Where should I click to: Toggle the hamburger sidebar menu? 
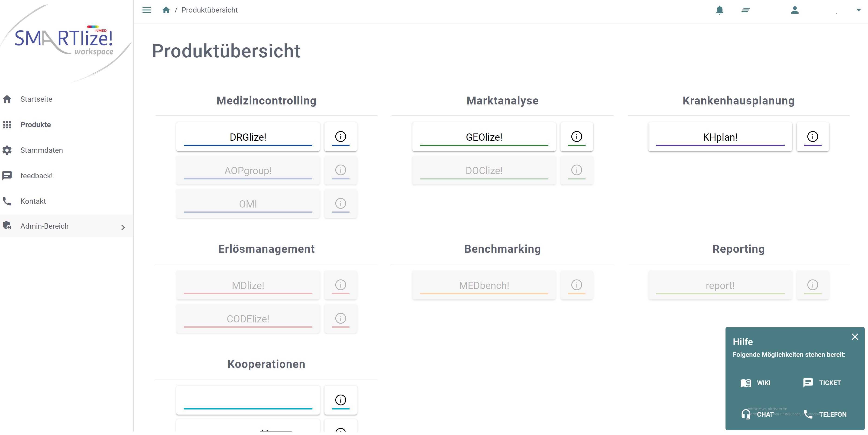coord(147,10)
